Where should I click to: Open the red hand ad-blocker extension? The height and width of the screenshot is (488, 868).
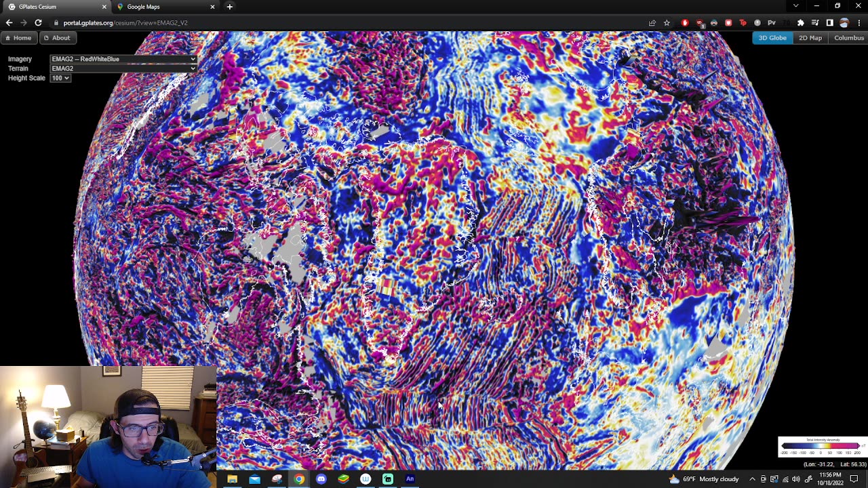pos(685,22)
